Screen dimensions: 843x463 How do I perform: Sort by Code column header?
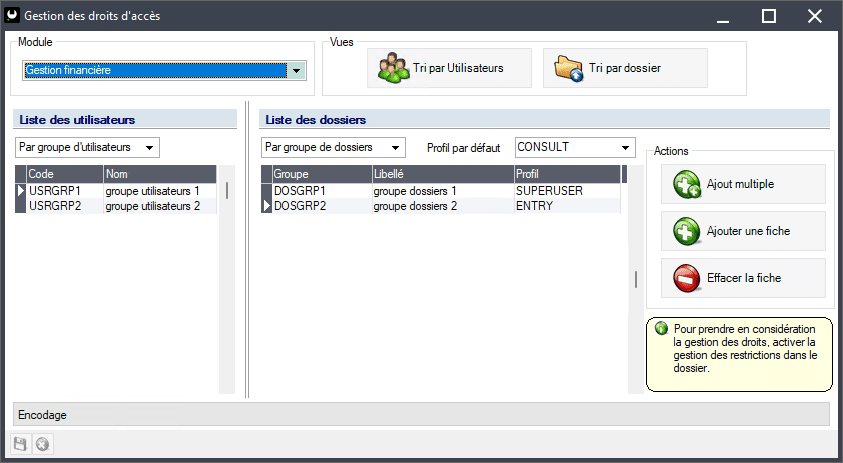point(64,174)
